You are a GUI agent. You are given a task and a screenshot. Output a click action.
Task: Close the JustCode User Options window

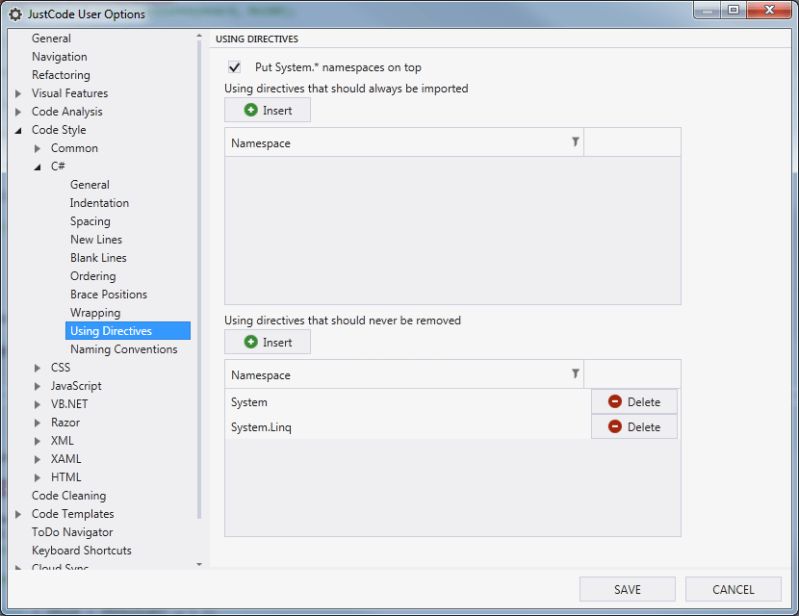click(x=769, y=10)
